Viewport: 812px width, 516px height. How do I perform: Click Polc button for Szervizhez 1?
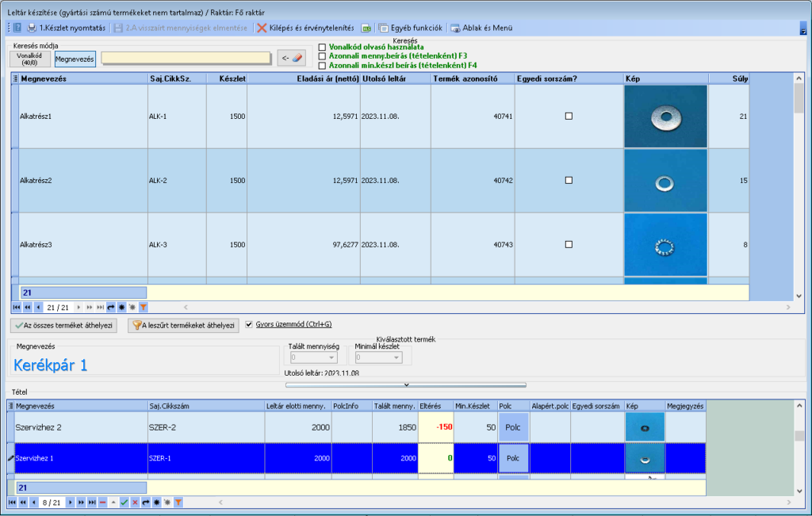[x=513, y=458]
